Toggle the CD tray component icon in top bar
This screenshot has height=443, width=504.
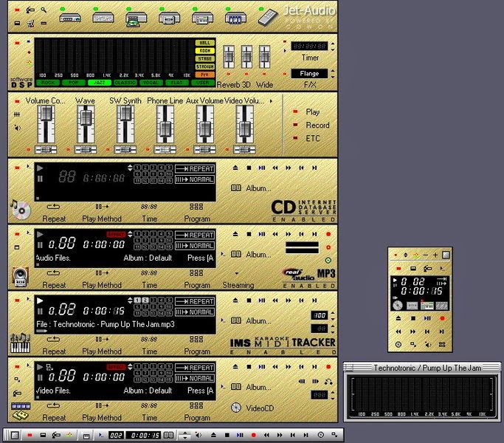(x=137, y=19)
